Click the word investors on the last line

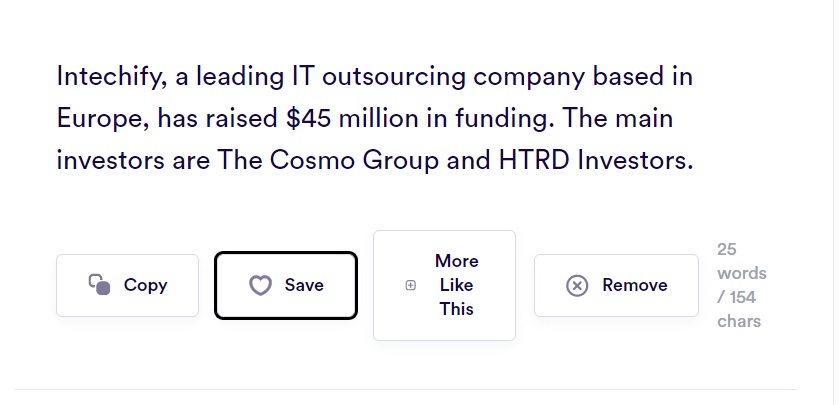(105, 161)
